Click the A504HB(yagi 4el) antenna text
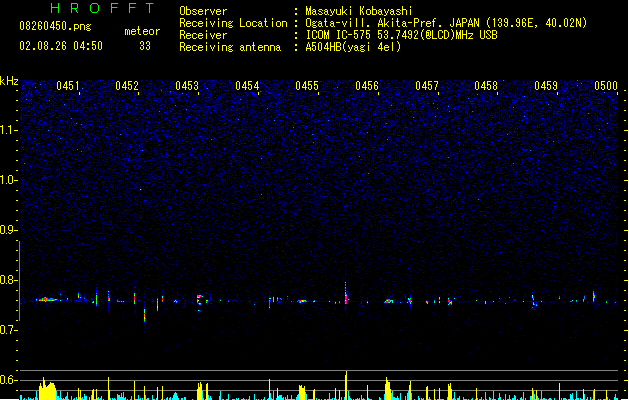Image resolution: width=629 pixels, height=400 pixels. [x=353, y=47]
